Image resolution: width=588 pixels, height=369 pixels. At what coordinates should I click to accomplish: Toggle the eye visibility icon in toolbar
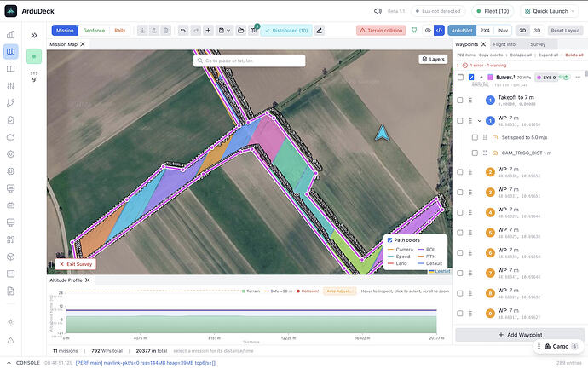point(428,31)
